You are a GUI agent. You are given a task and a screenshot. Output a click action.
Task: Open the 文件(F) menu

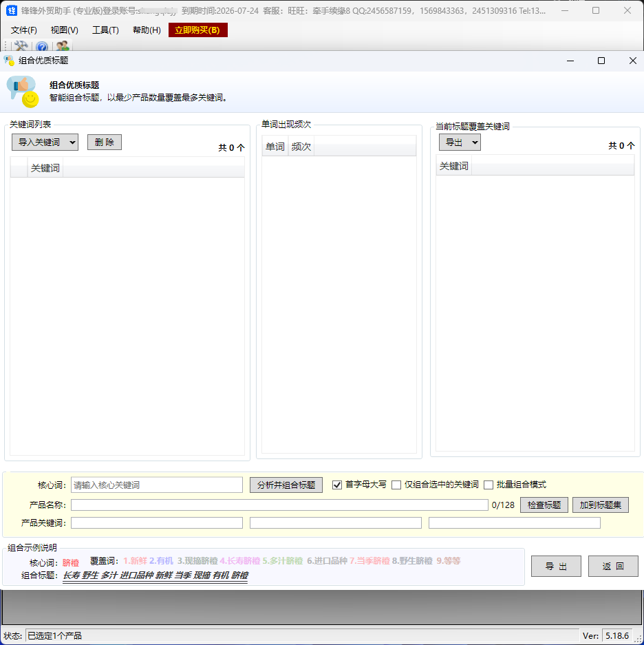(24, 30)
